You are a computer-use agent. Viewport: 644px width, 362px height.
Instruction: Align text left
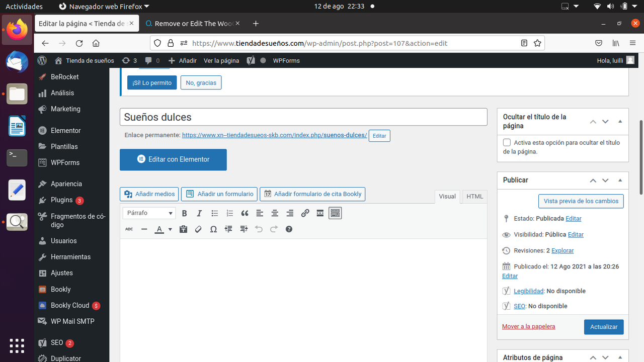(x=260, y=213)
